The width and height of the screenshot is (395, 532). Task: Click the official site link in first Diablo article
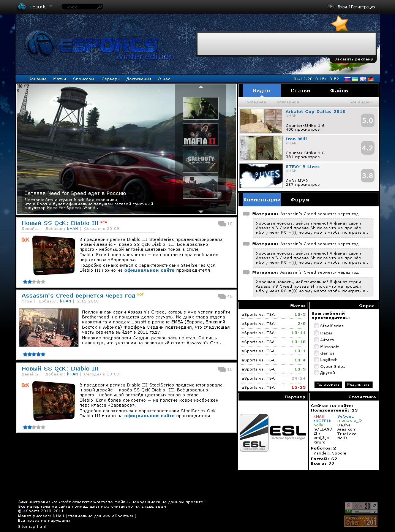tap(149, 271)
